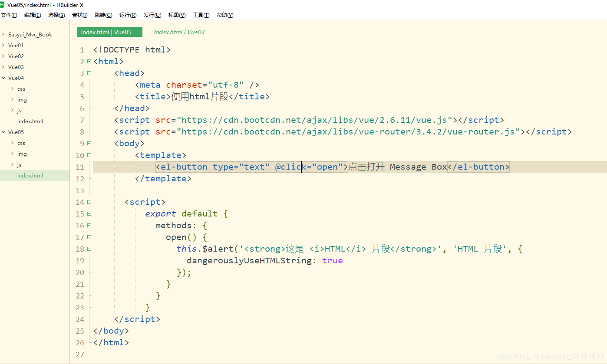Viewport: 607px width, 364px height.
Task: Click line number 27 in the gutter
Action: [80, 354]
